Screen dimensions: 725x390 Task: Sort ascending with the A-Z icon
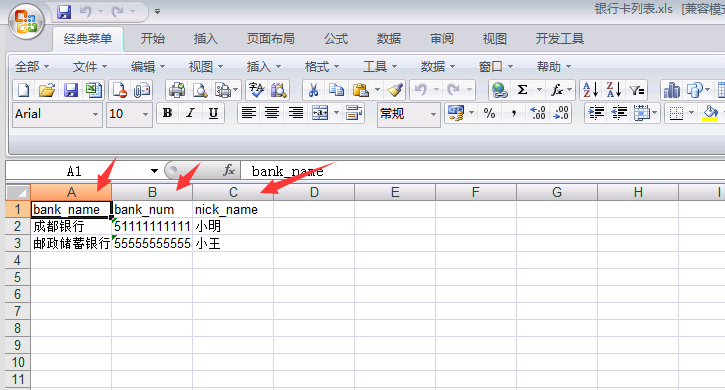tap(590, 90)
